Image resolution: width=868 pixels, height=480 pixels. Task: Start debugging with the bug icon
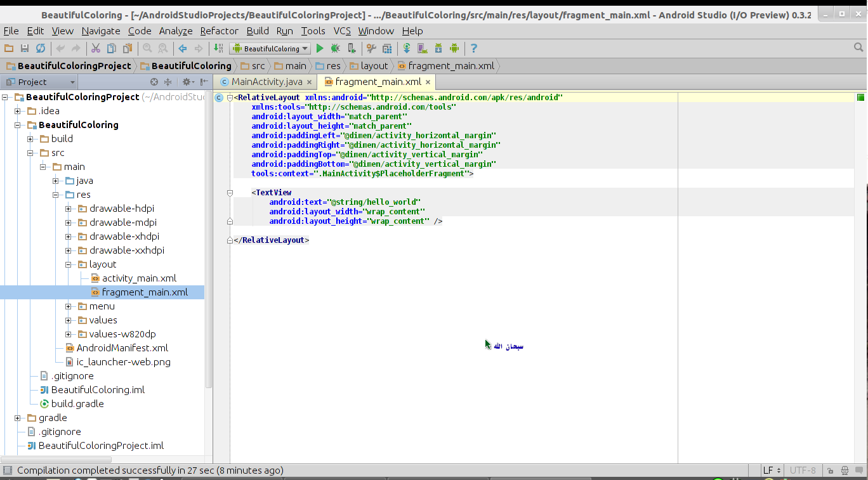pos(334,48)
